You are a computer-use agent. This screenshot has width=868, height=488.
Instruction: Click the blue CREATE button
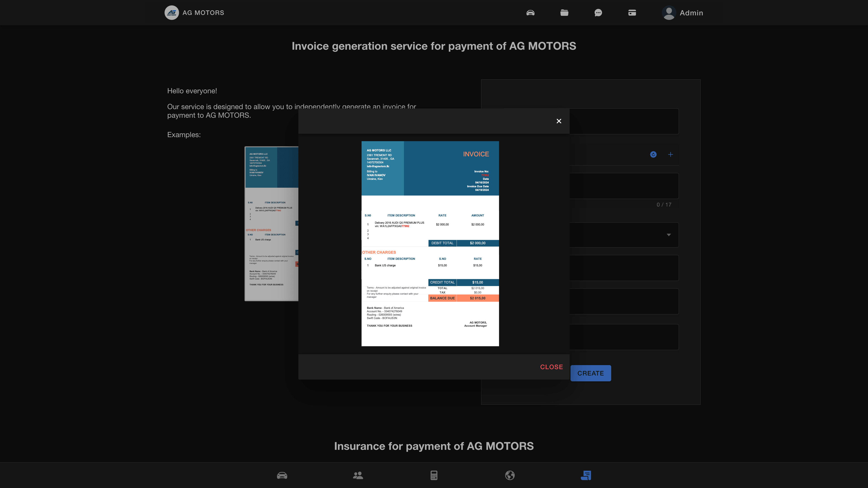[x=591, y=373]
